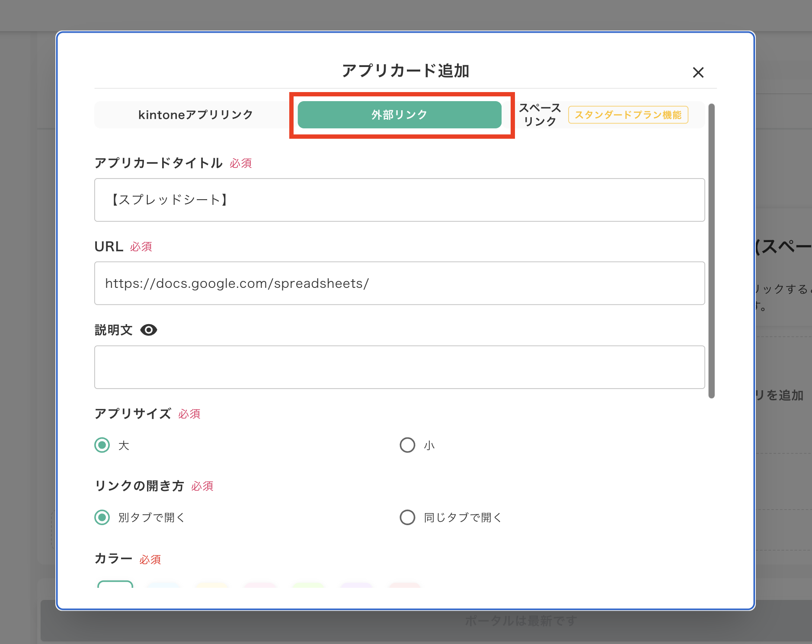Select the currently outlined green color swatch
The width and height of the screenshot is (812, 644).
(115, 588)
